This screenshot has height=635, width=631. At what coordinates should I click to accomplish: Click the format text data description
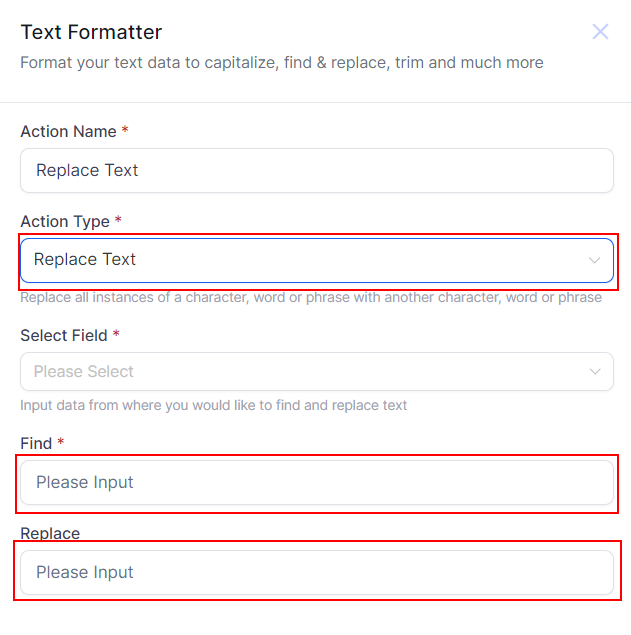(x=282, y=63)
